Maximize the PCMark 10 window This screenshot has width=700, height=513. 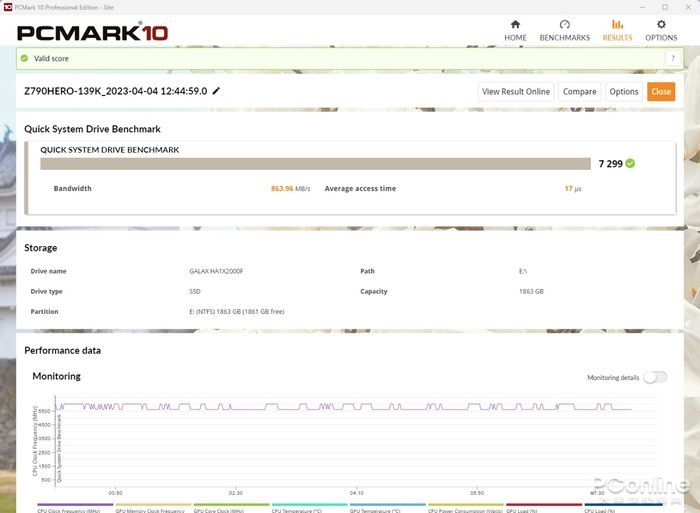(x=665, y=7)
